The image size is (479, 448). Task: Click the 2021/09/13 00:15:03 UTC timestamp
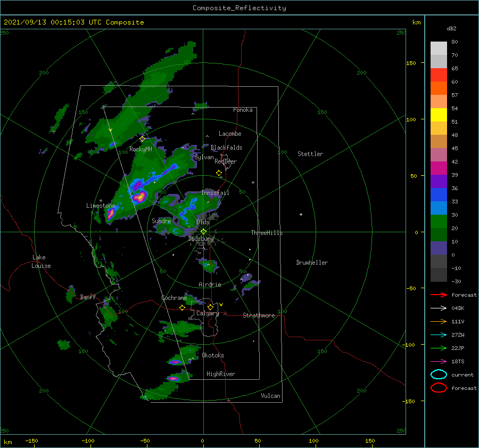73,22
